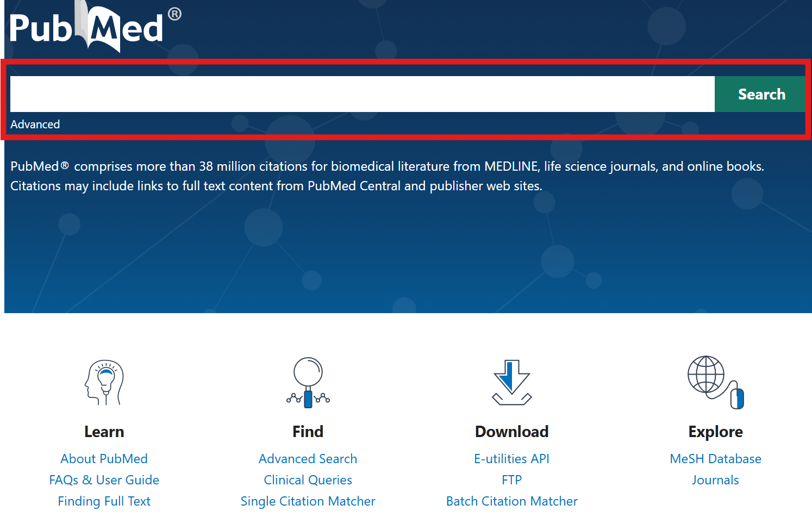The width and height of the screenshot is (812, 517).
Task: Click the Explore heading
Action: pyautogui.click(x=716, y=432)
